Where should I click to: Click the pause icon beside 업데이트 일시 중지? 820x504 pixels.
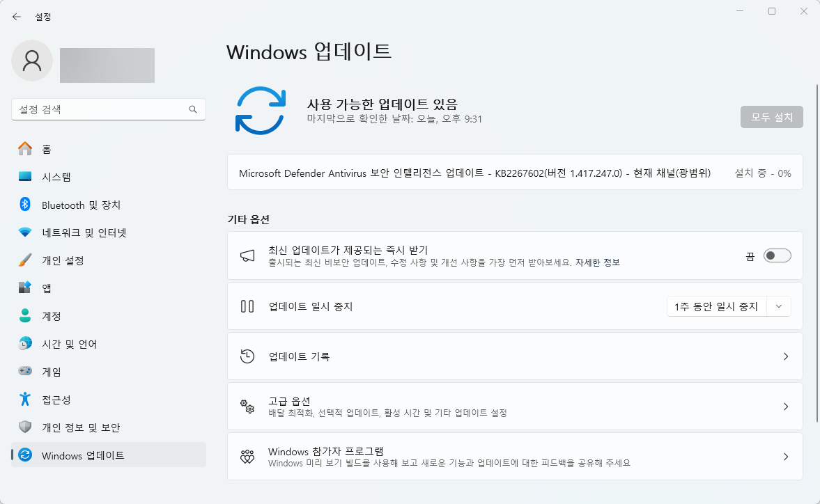click(247, 306)
